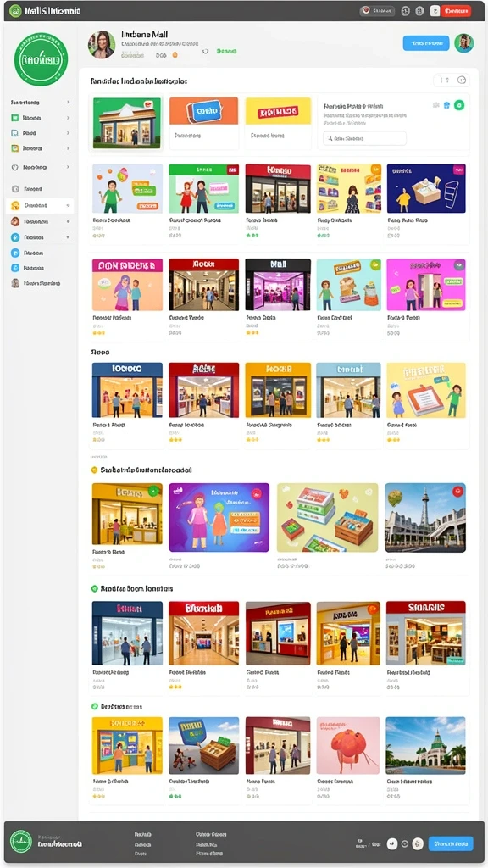This screenshot has height=868, width=488.
Task: Expand chevron of light-blue square sidebar item
Action: (x=68, y=133)
